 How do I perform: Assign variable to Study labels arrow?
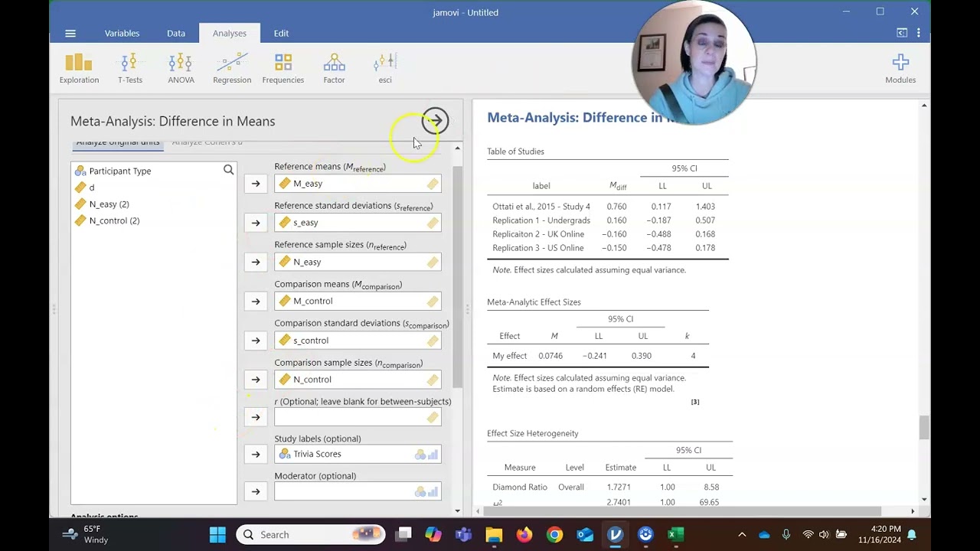click(x=256, y=454)
